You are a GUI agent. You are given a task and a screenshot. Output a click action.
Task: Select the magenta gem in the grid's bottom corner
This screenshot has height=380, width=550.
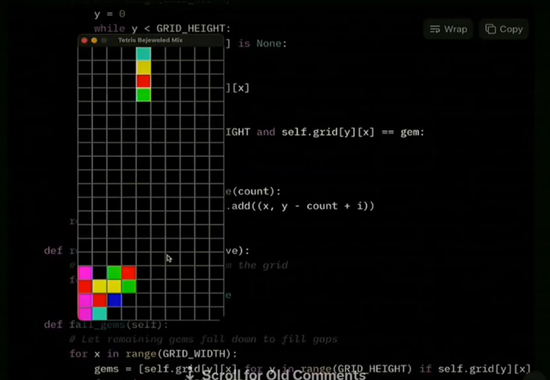[85, 314]
